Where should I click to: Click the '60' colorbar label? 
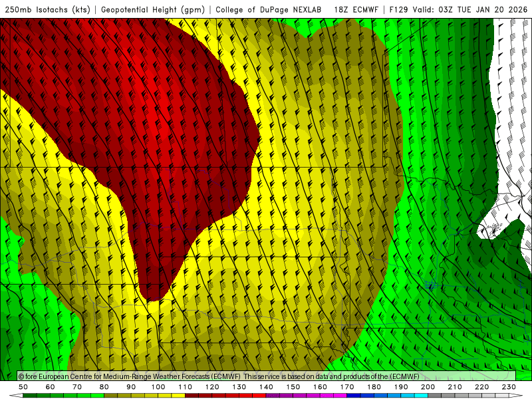pyautogui.click(x=51, y=387)
